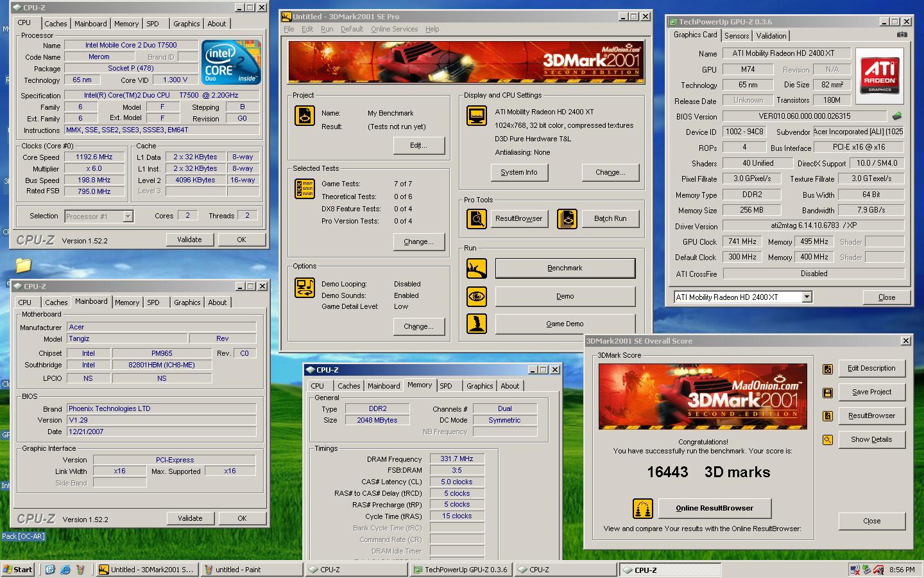Open the Run menu in 3DMark2001
Viewport: 924px width, 578px height.
tap(327, 29)
